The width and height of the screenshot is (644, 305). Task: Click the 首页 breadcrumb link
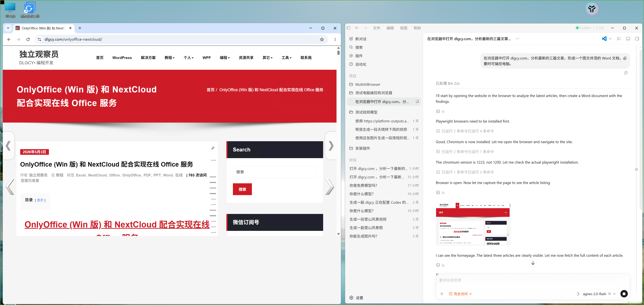(x=211, y=90)
